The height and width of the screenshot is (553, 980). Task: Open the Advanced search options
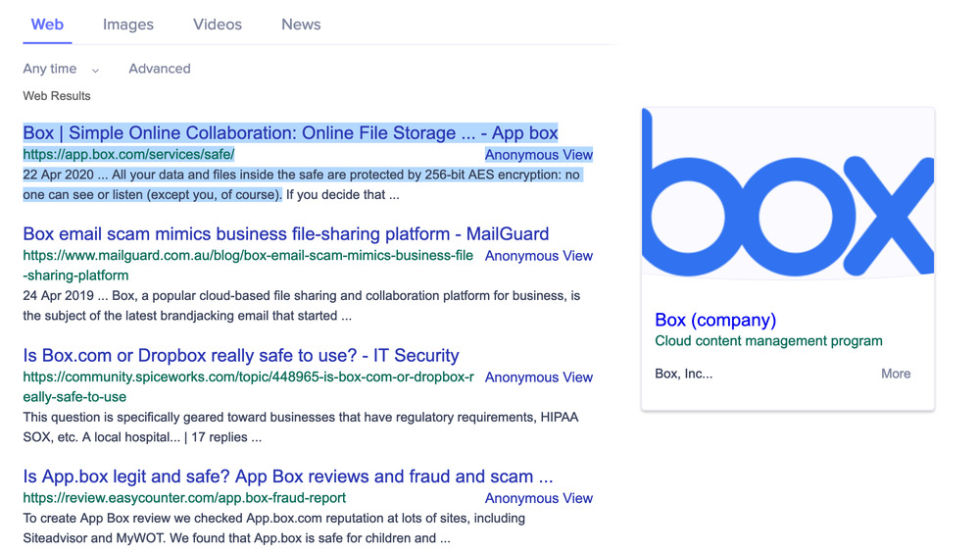tap(160, 69)
